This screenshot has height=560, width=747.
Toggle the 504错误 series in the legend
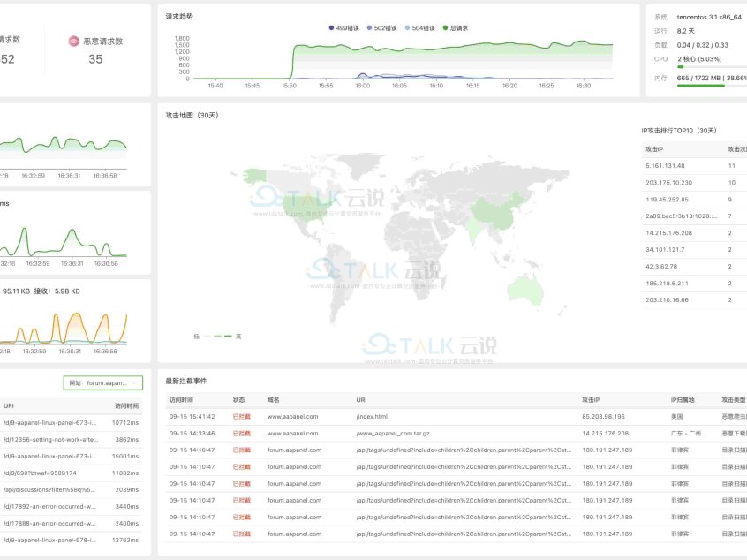click(x=419, y=28)
